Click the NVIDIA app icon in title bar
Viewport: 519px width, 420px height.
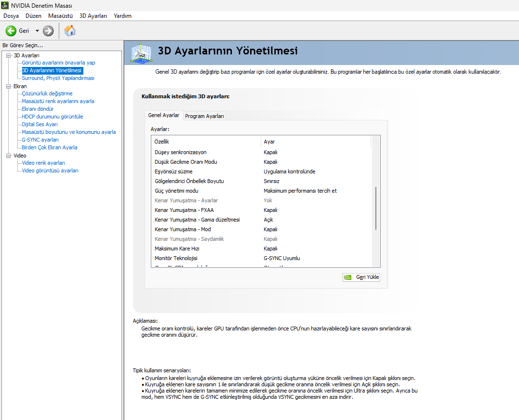click(5, 5)
